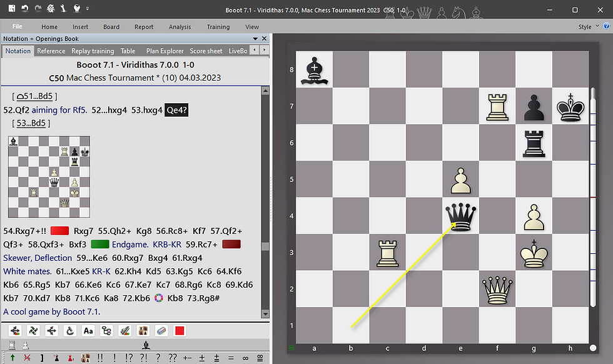Open the Notation panel dropdown arrow

click(255, 39)
